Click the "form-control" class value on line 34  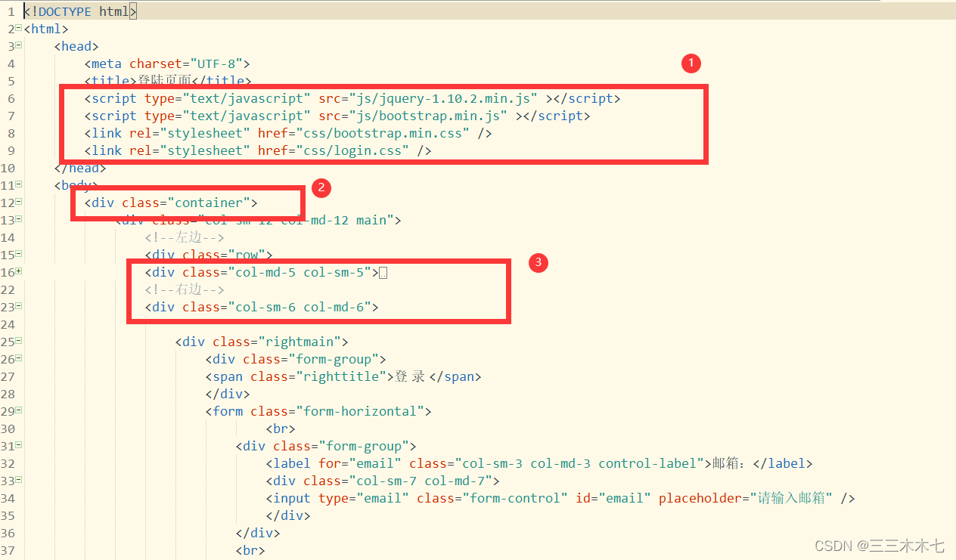[x=515, y=498]
